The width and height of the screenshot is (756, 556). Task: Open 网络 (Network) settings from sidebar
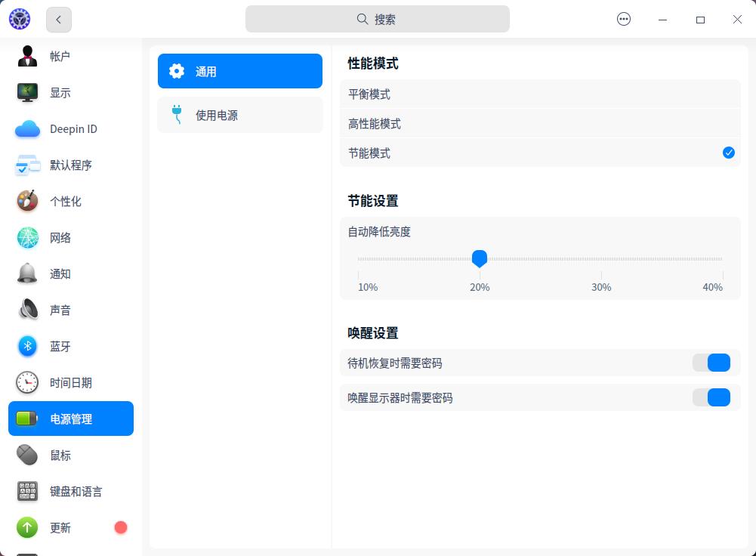[27, 237]
